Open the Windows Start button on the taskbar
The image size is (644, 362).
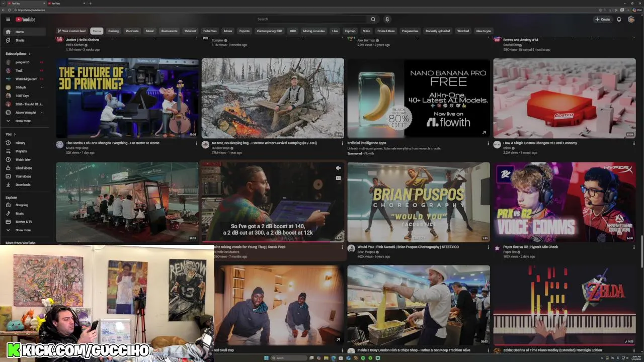[x=267, y=358]
